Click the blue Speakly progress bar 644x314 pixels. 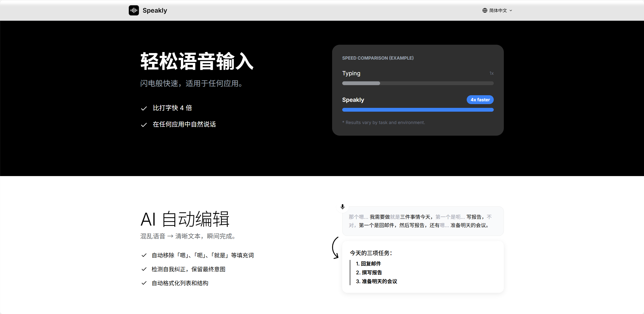click(x=418, y=110)
